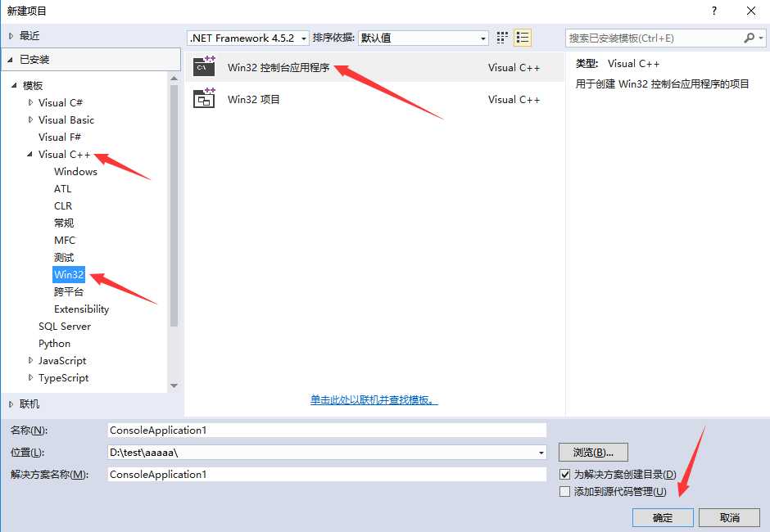Viewport: 770px width, 532px height.
Task: Choose Win32 控制台应用程序 template name
Action: [x=279, y=67]
